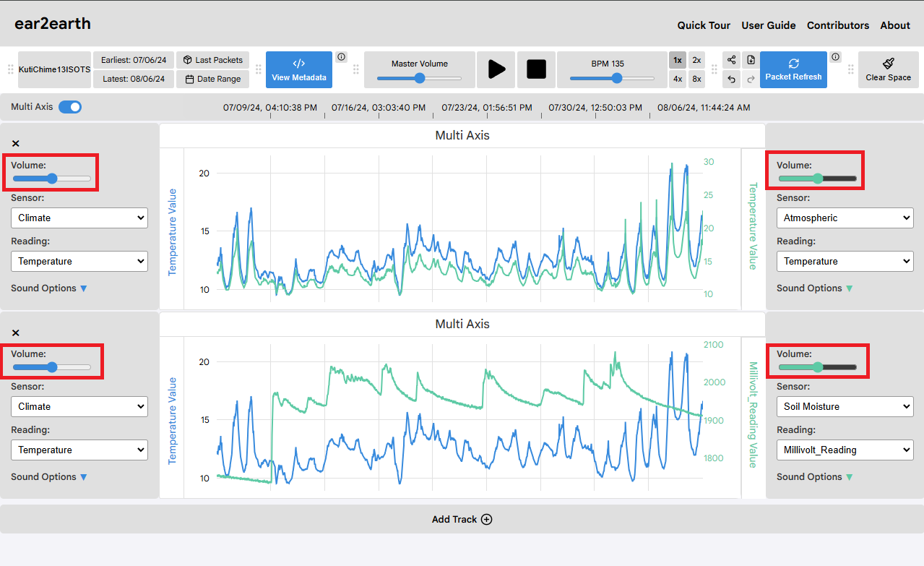Screen dimensions: 924x566
Task: Choose Last Packets mode
Action: click(x=213, y=60)
